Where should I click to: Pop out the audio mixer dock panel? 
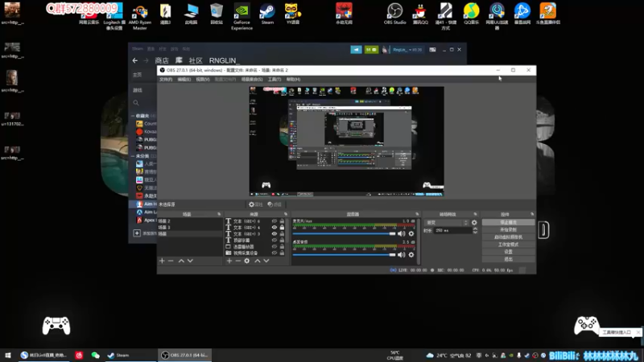[x=417, y=214]
